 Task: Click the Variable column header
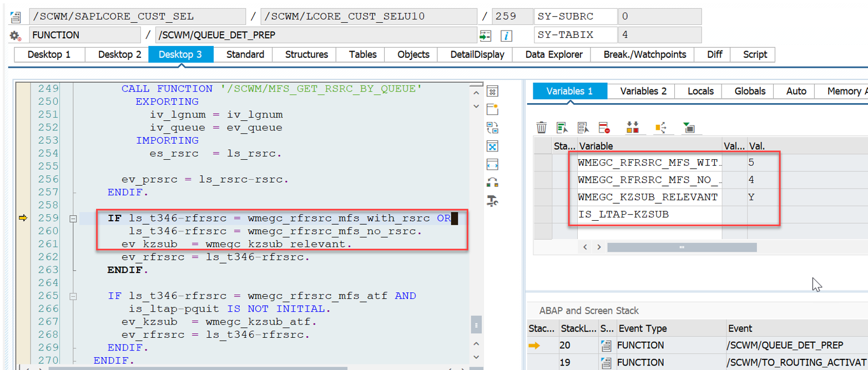click(x=649, y=146)
